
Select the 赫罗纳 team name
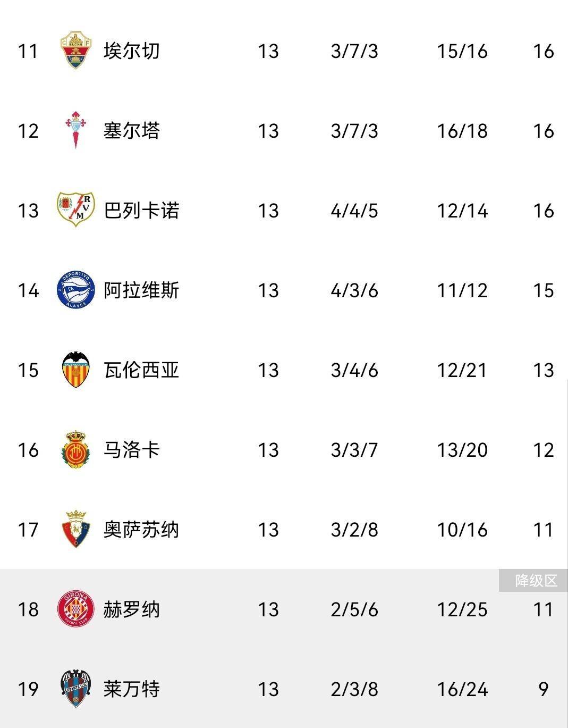(x=131, y=609)
